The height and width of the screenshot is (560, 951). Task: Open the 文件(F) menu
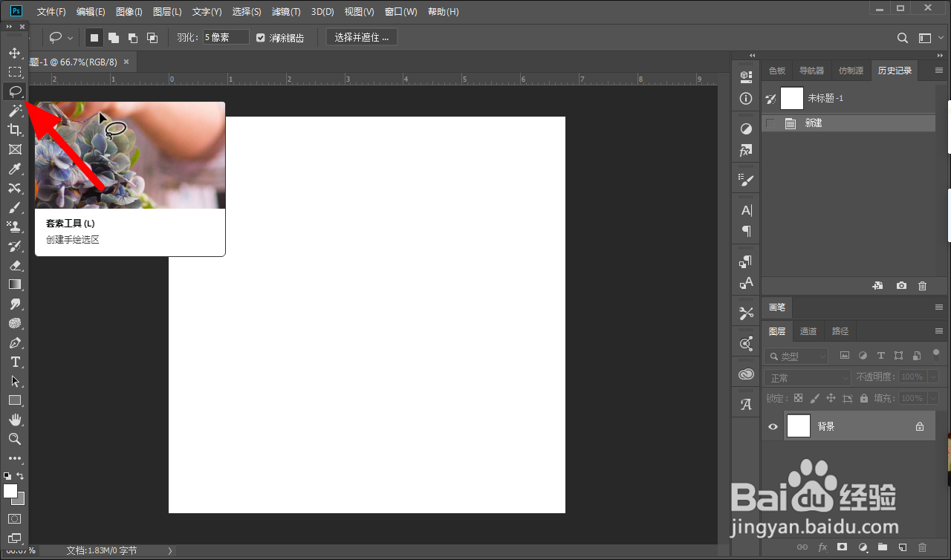(x=51, y=12)
